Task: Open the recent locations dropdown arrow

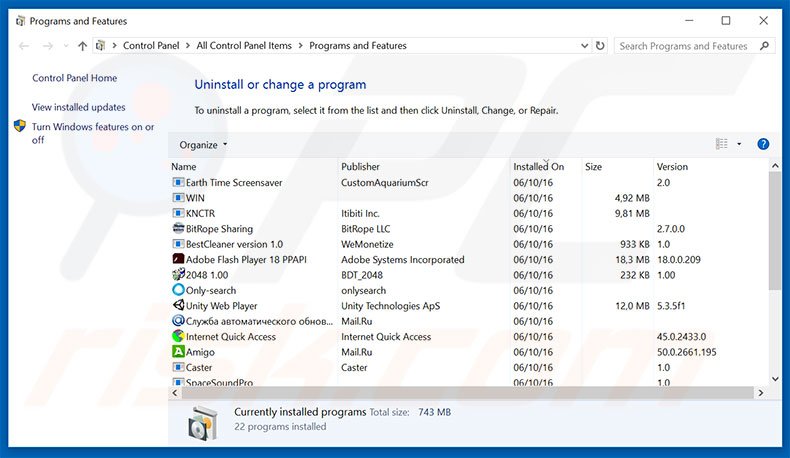Action: point(65,46)
